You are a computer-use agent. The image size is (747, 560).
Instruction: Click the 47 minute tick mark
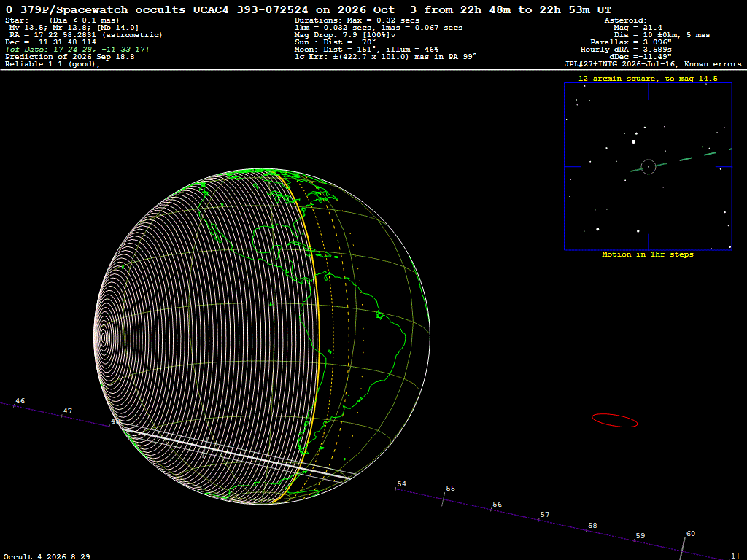61,416
